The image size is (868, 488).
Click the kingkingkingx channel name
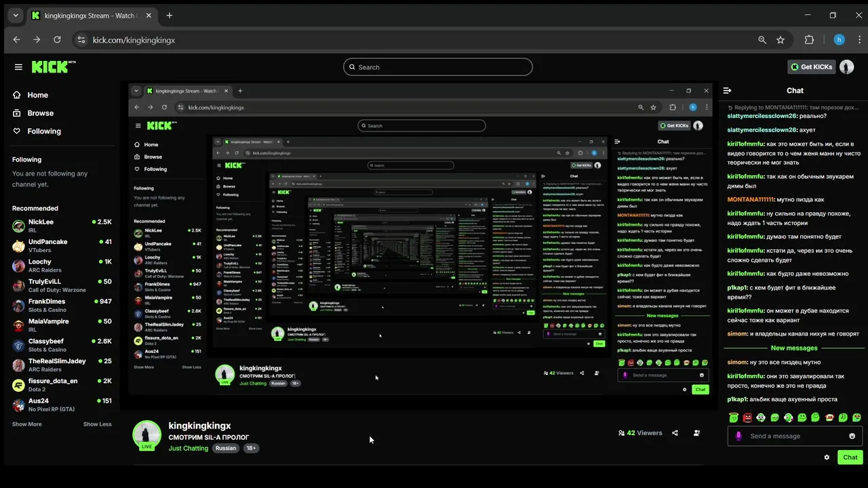point(199,426)
